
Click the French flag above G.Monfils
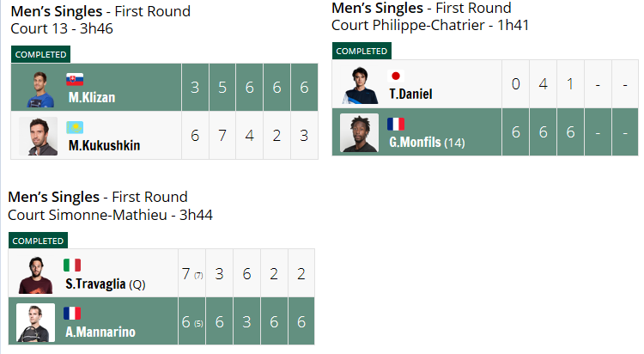click(396, 124)
